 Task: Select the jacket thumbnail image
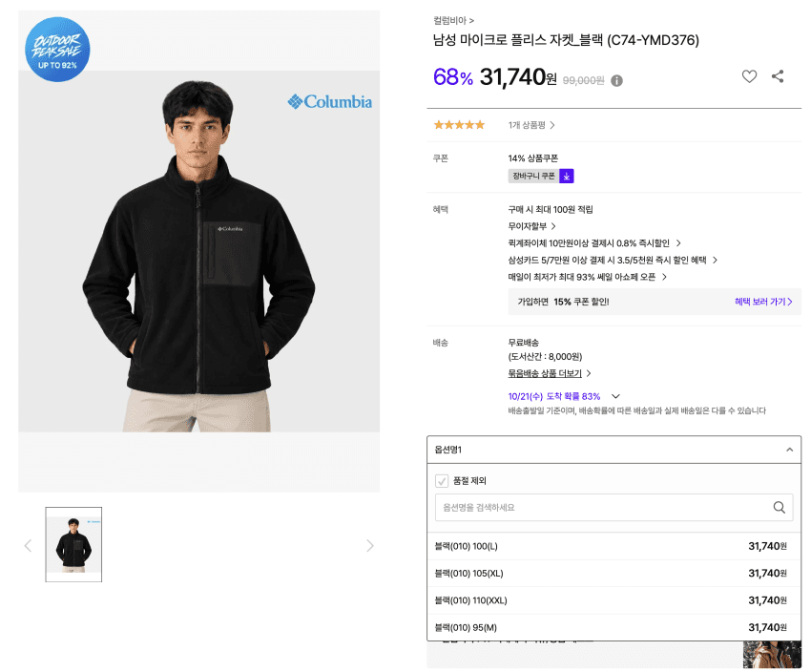[x=73, y=545]
